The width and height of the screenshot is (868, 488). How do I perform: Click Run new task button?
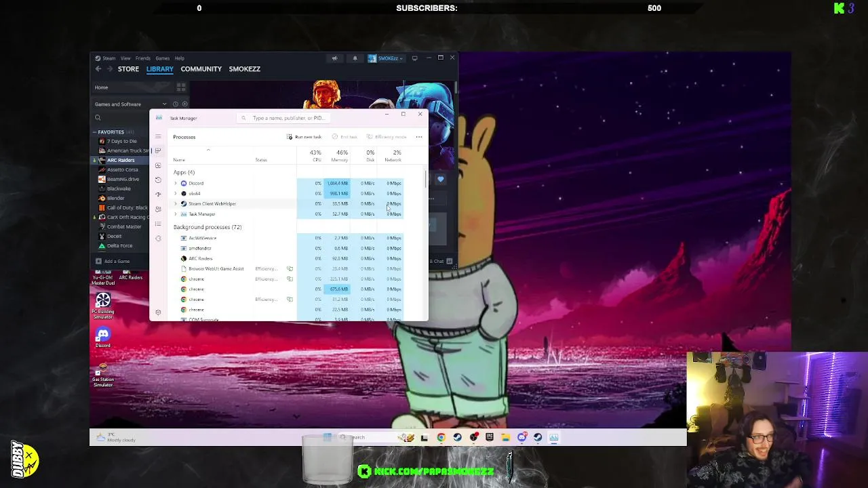304,137
